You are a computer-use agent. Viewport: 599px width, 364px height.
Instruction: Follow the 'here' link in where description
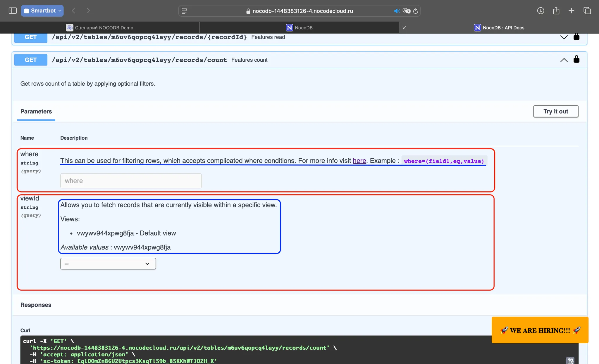coord(359,161)
